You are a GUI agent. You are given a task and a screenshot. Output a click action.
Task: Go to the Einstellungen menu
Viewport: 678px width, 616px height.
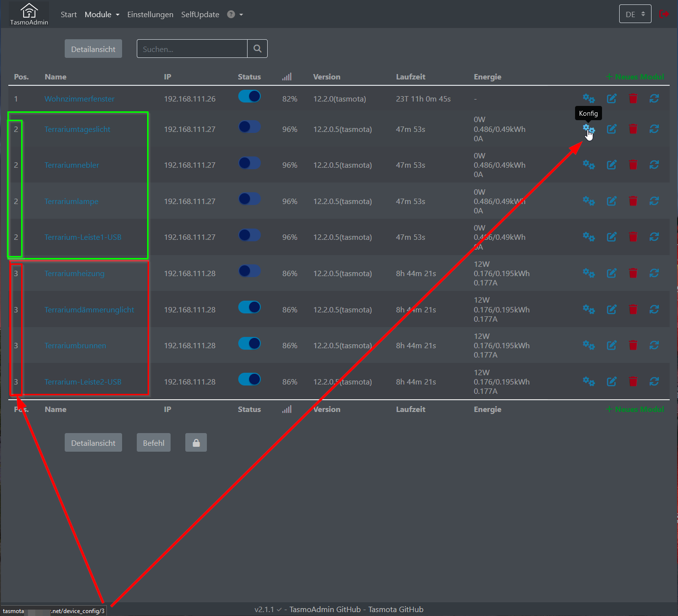[150, 14]
